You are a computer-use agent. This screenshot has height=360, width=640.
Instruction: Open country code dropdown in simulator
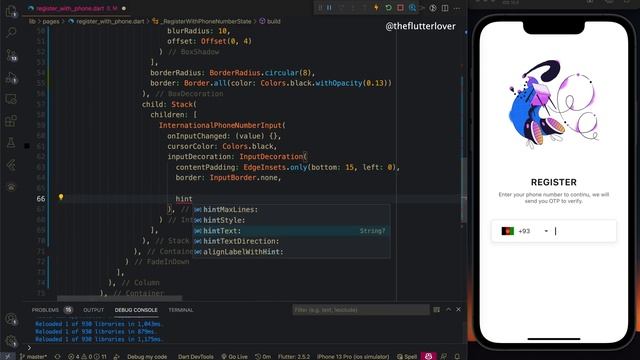546,231
